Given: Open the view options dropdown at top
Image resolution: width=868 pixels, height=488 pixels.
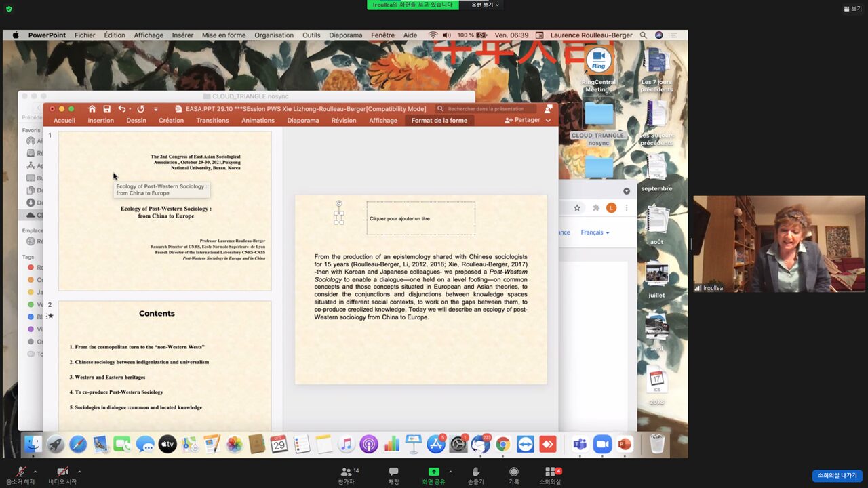Looking at the screenshot, I should (x=485, y=5).
